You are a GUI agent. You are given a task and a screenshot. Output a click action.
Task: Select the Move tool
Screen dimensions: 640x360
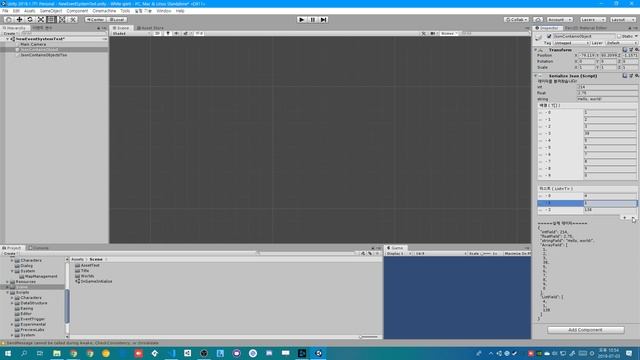[x=19, y=20]
